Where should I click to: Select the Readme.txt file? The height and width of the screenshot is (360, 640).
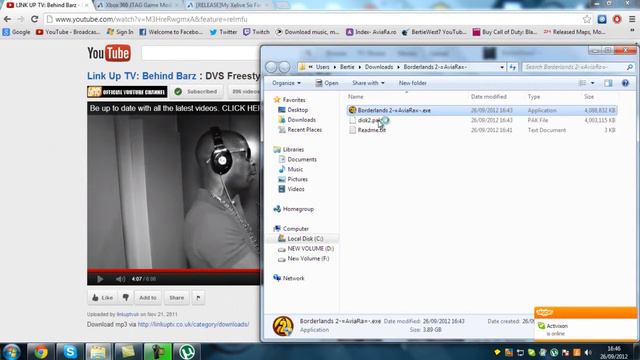point(482,130)
